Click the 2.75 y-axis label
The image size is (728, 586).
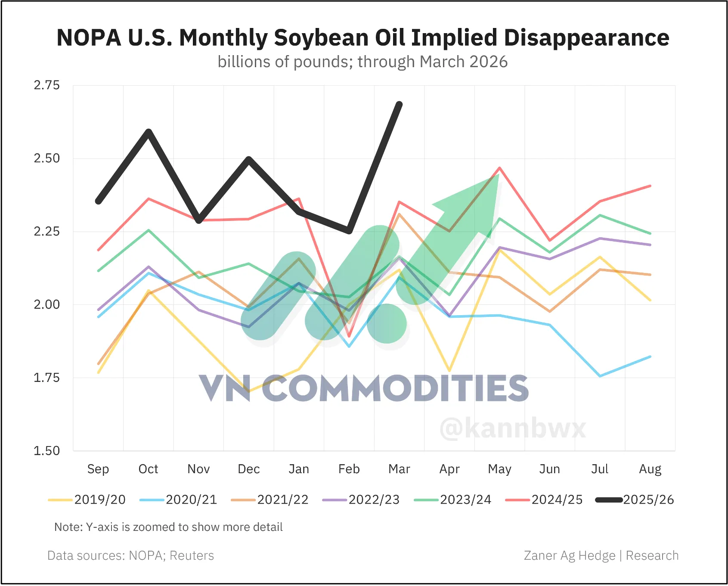46,85
